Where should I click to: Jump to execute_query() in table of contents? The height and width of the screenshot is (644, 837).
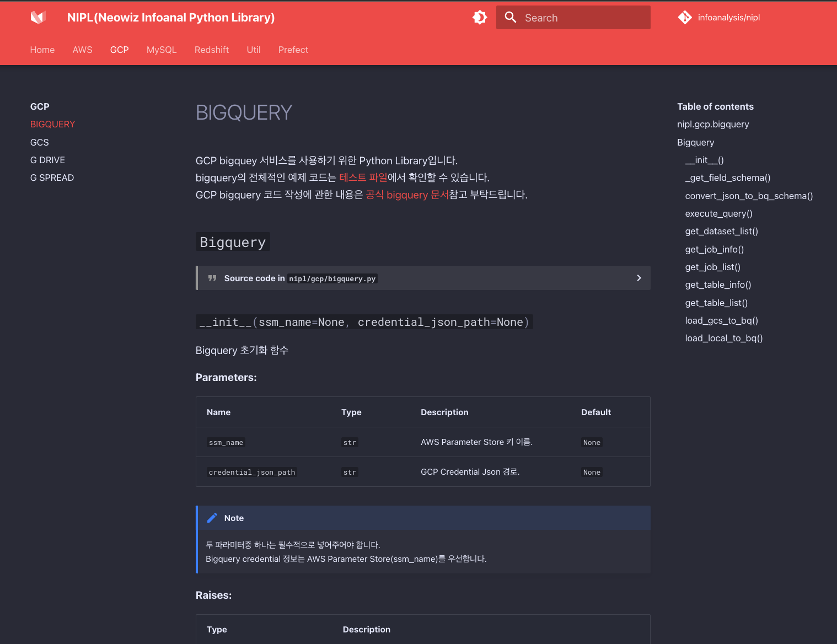[719, 213]
